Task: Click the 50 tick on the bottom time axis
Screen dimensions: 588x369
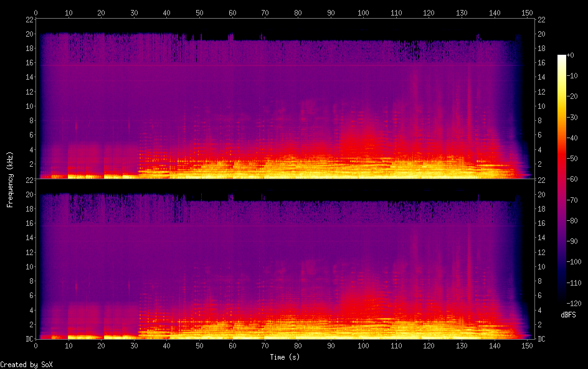Action: (x=199, y=345)
